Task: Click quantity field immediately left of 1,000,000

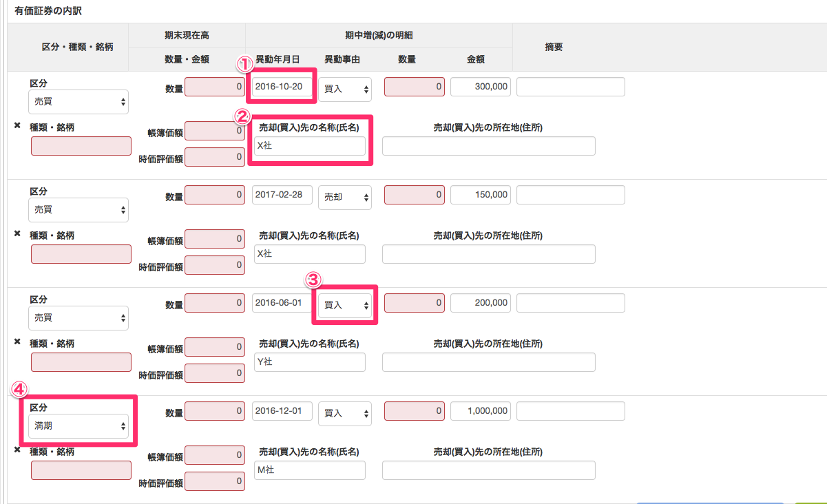Action: 415,411
